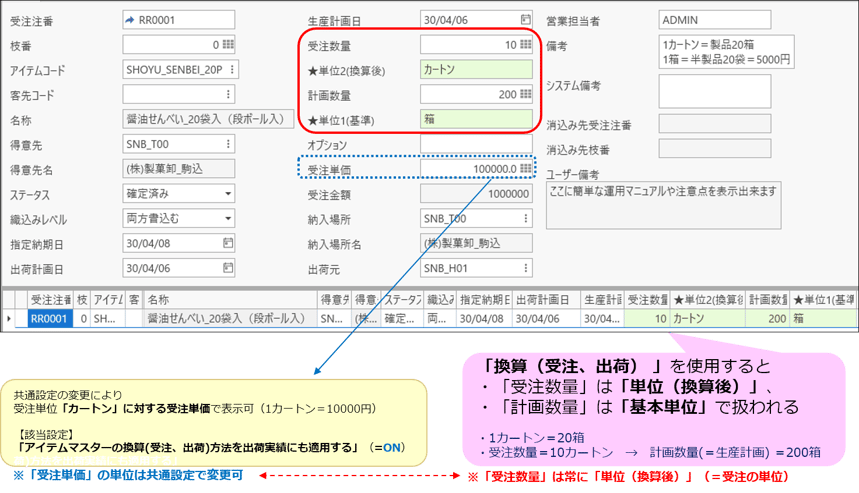Click the 受注金額 1000000 field
The height and width of the screenshot is (493, 859).
point(476,194)
